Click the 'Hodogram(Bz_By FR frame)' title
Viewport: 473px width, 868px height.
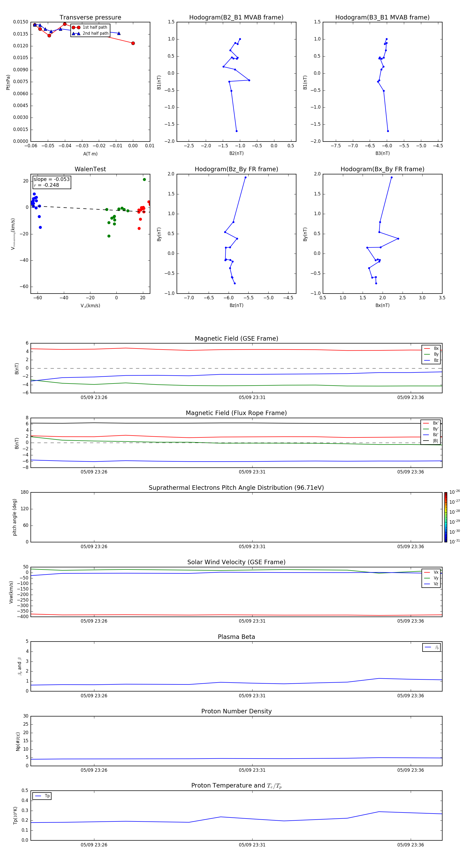click(x=236, y=169)
